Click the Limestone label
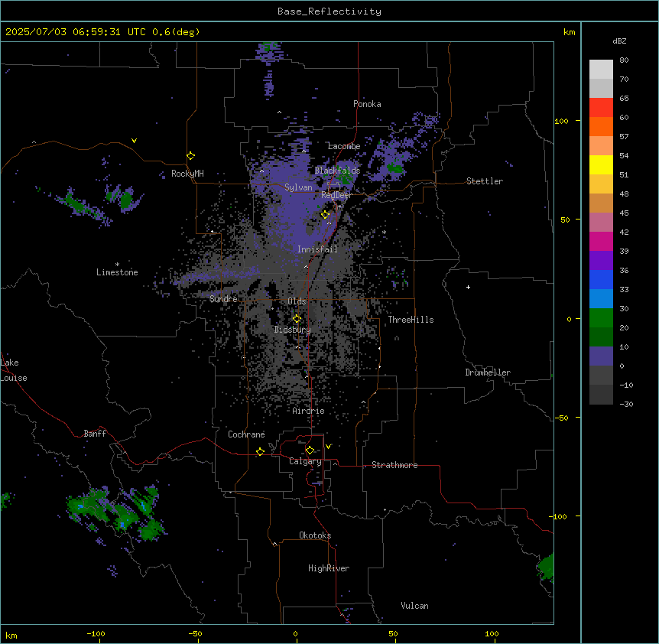659x644 pixels. 117,272
